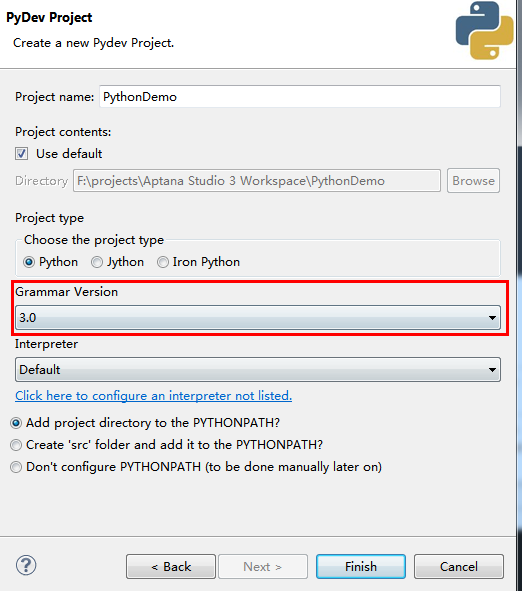The width and height of the screenshot is (522, 591).
Task: Click the Directory path field
Action: tap(257, 181)
